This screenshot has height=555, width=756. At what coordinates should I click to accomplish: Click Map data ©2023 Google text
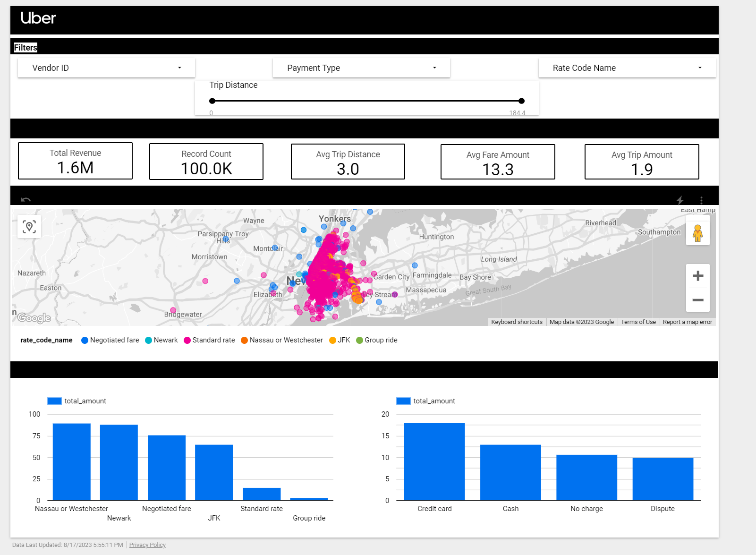pyautogui.click(x=581, y=322)
